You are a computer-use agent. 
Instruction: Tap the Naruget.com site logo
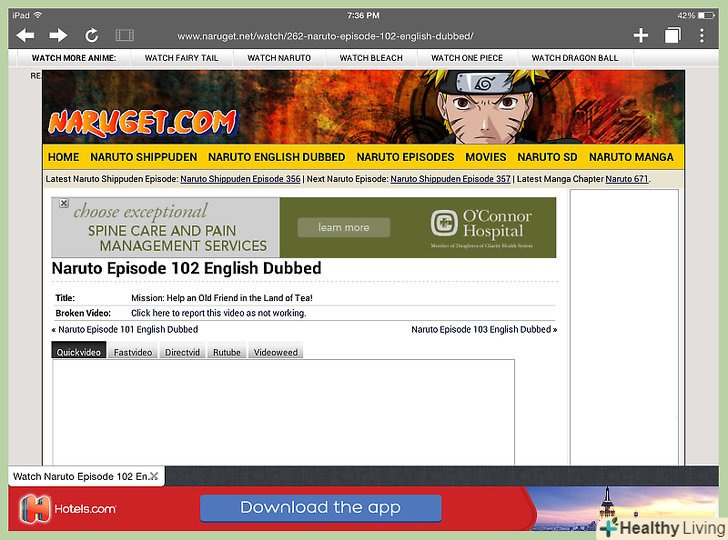142,124
